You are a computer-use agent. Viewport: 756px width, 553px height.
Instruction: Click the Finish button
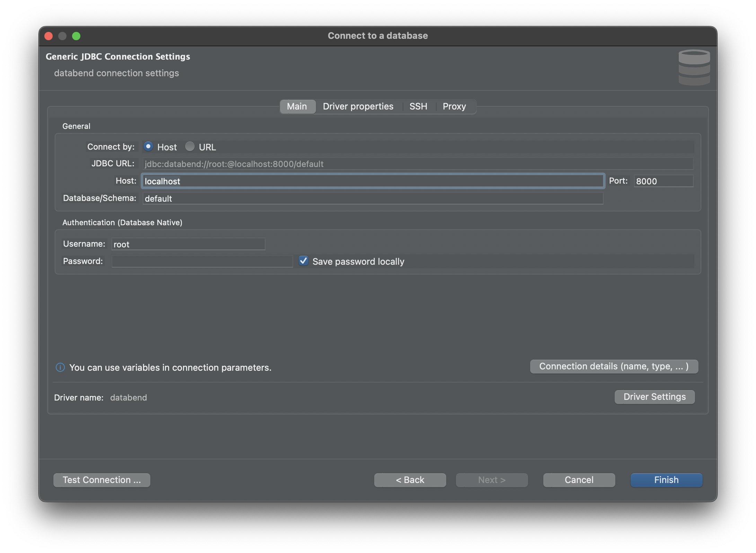click(666, 480)
